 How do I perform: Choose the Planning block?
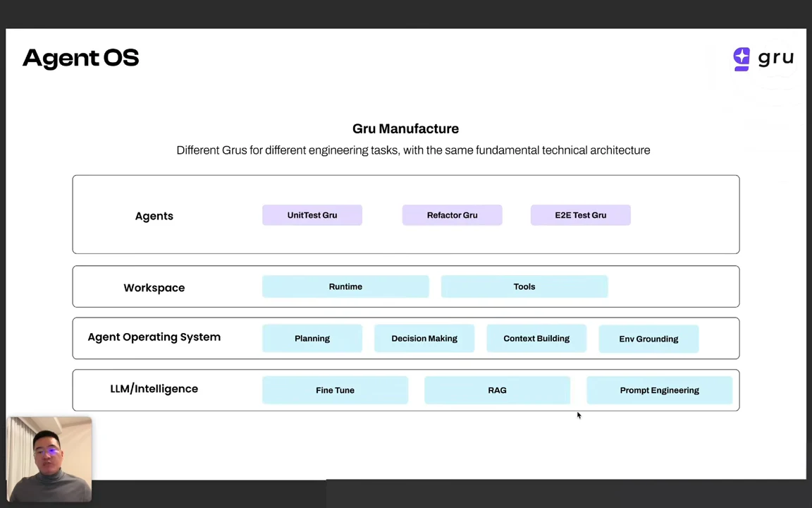point(312,339)
